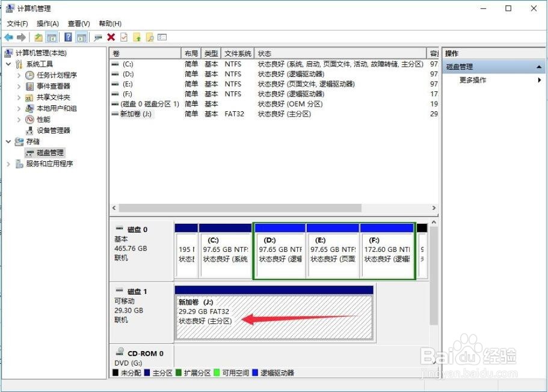Screen dimensions: 548x392
Task: Click the red X delete toolbar icon
Action: [111, 37]
